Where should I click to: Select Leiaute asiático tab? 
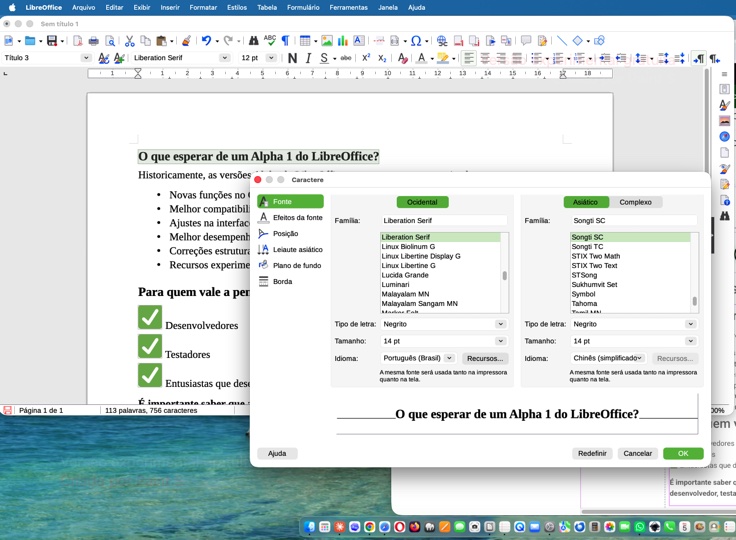291,249
